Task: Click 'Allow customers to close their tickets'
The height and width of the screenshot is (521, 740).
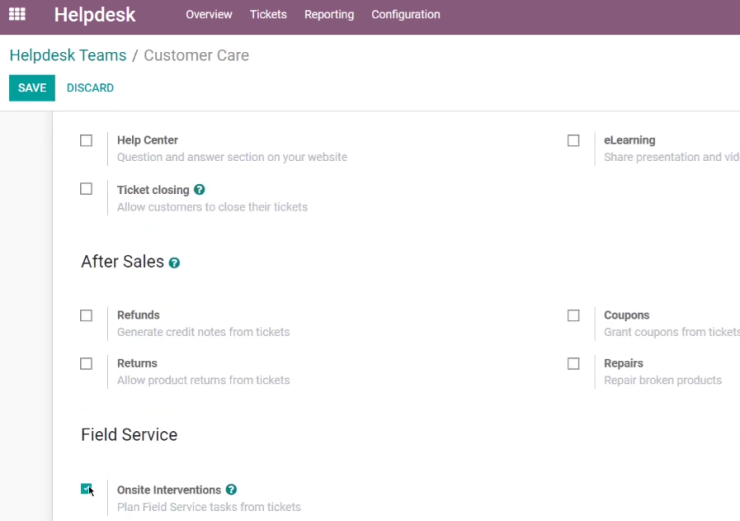Action: pyautogui.click(x=212, y=207)
